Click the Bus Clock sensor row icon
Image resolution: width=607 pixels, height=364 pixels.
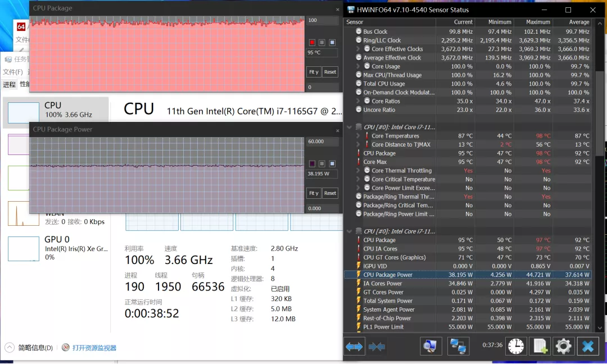pos(359,31)
